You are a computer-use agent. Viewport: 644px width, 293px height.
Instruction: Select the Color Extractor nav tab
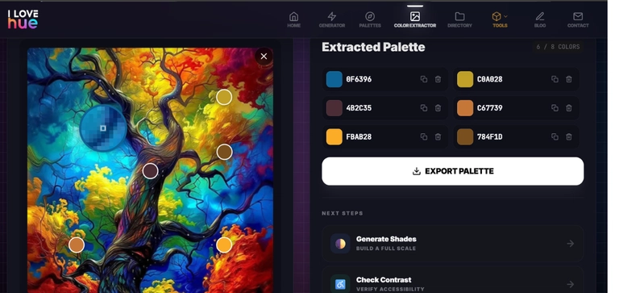pos(415,19)
